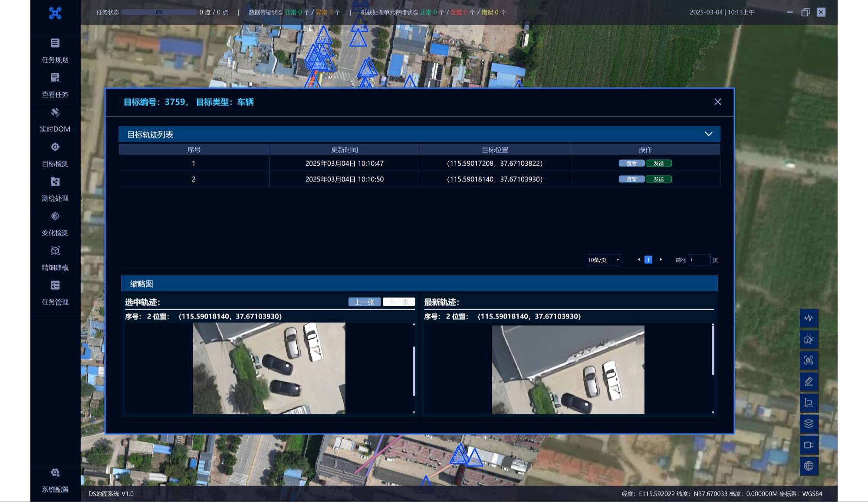Click the 上一张 previous image button
Viewport: 868px width, 502px height.
[x=364, y=302]
